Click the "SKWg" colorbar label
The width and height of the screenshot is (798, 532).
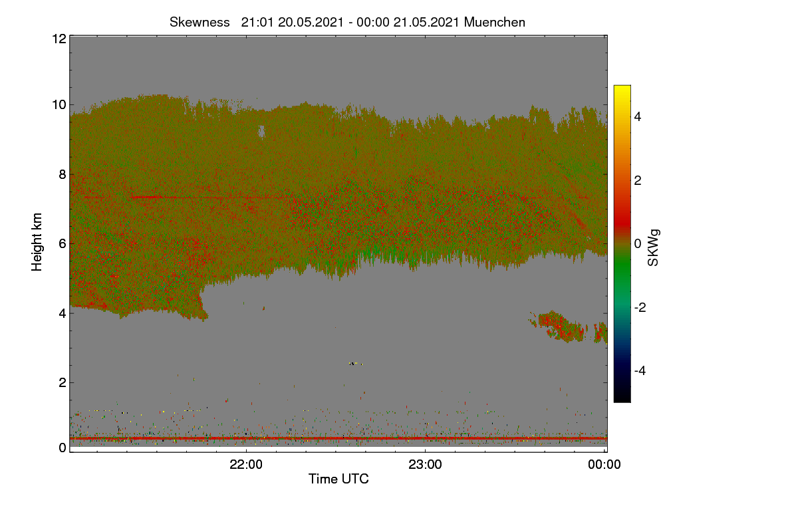[x=654, y=248]
